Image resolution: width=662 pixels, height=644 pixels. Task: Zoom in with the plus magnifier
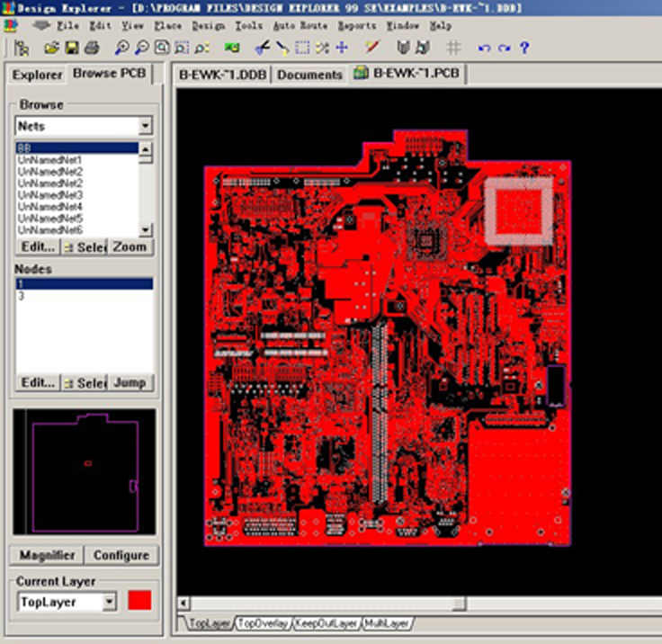[x=121, y=48]
